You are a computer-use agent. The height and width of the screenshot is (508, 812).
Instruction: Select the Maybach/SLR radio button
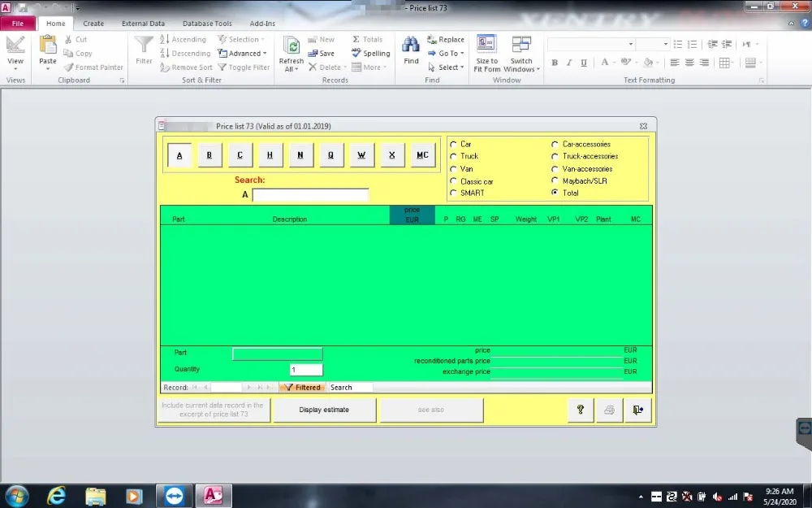click(x=555, y=181)
